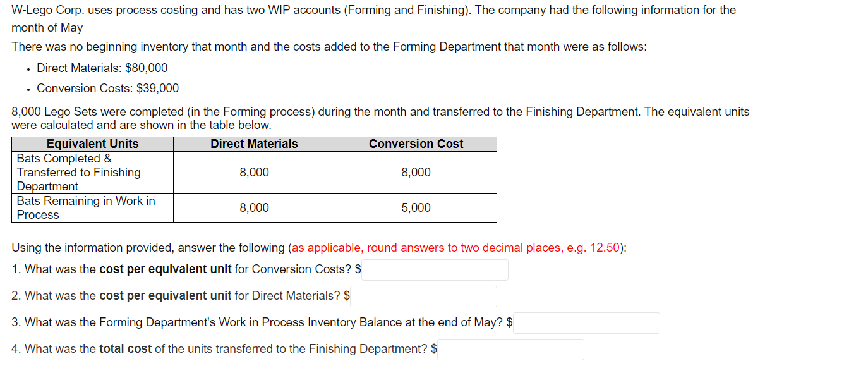Select the Conversion Cost column header
The width and height of the screenshot is (868, 380).
(x=415, y=144)
